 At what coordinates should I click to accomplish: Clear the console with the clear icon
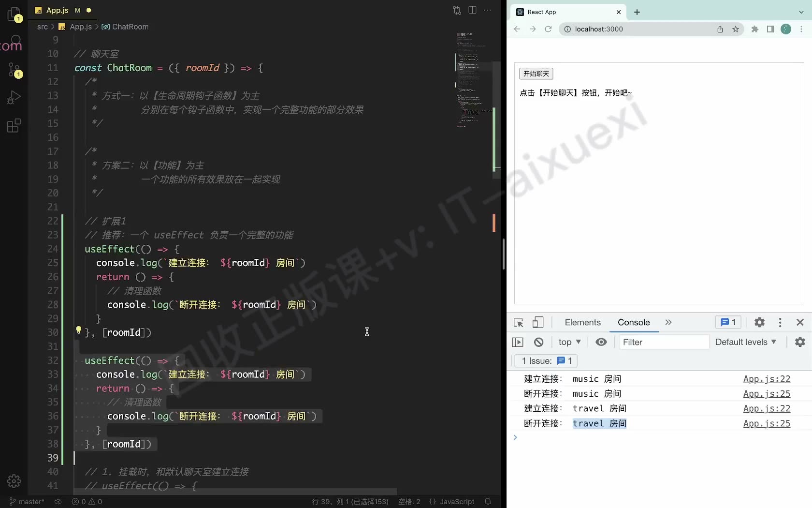539,342
